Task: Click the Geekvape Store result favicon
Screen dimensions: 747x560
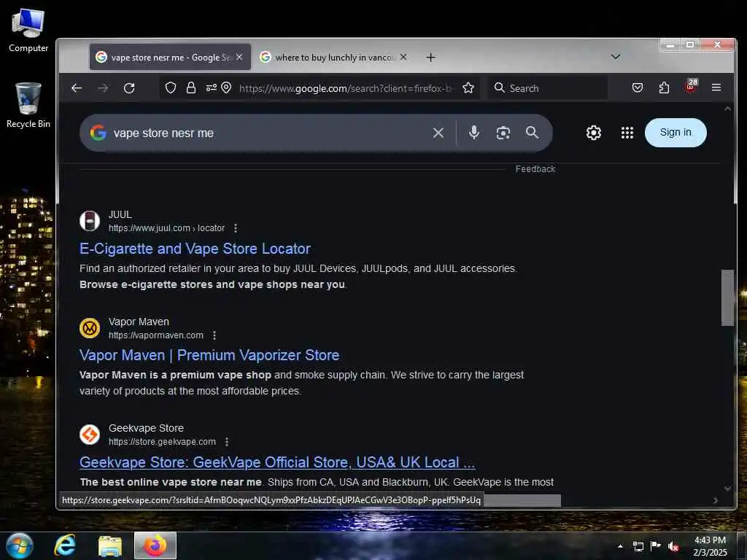Action: [x=90, y=435]
